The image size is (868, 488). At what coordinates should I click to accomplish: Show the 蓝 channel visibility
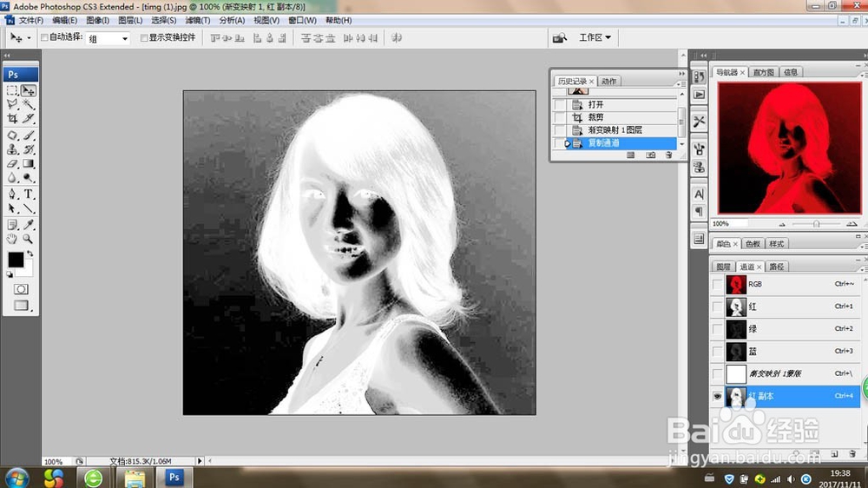(x=718, y=351)
